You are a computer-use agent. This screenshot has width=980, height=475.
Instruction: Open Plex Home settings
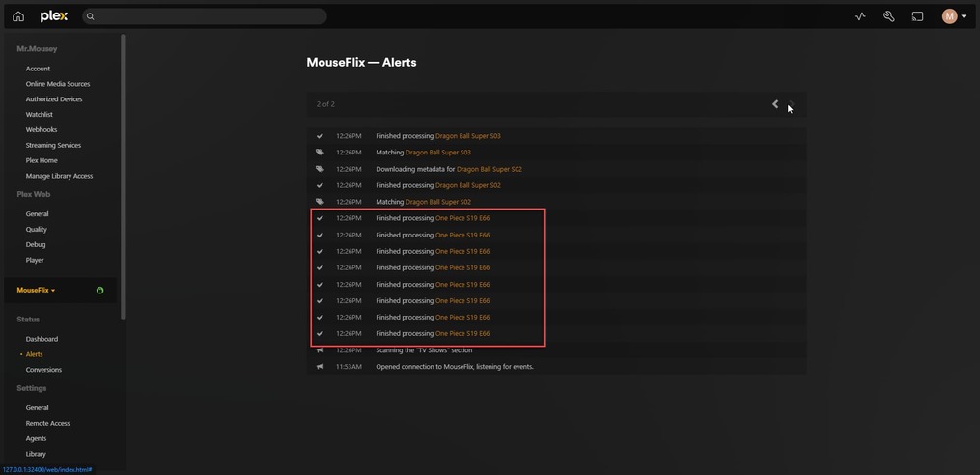click(x=42, y=160)
